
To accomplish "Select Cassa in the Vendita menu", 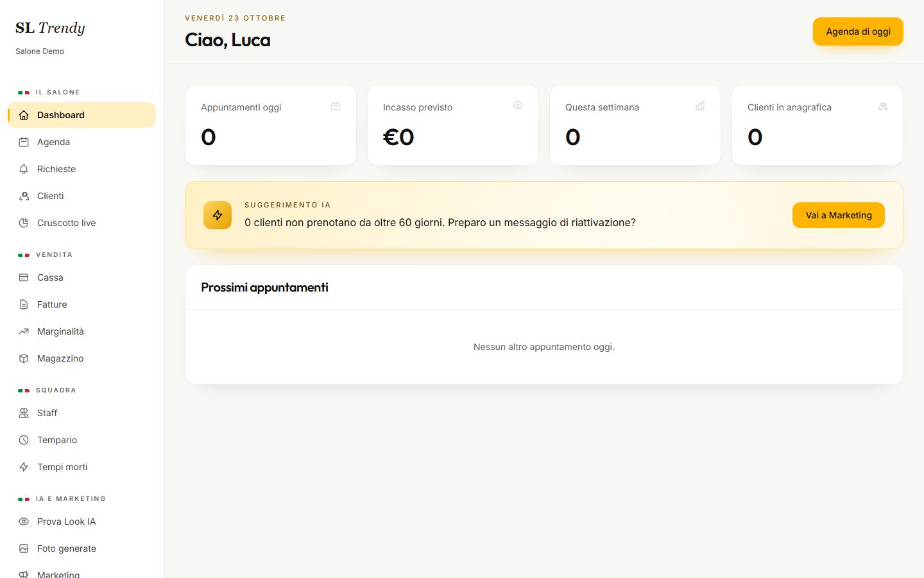I will [82, 277].
